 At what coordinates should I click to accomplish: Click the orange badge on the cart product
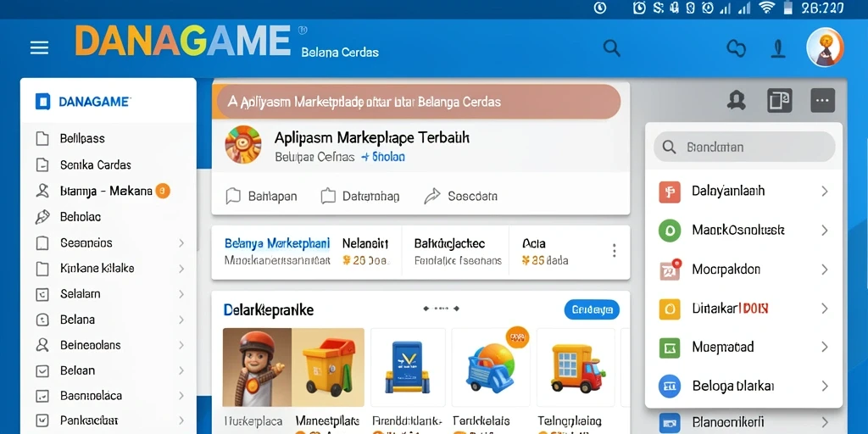tap(518, 337)
